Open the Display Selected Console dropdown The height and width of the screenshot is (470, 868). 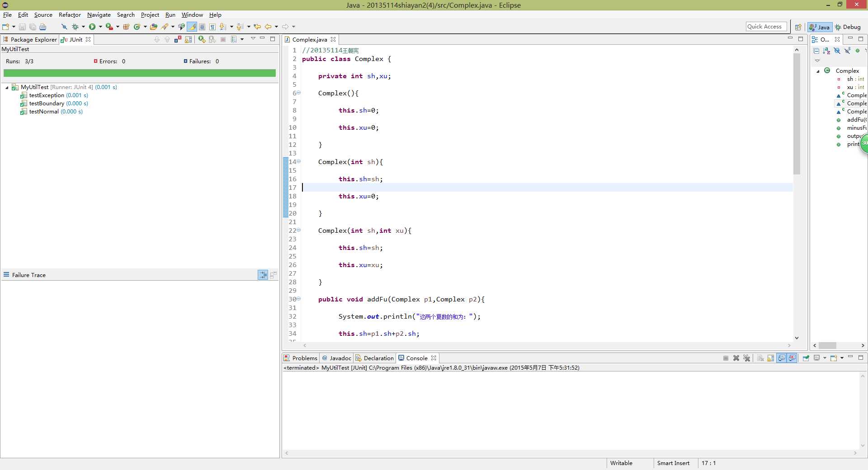pos(825,358)
